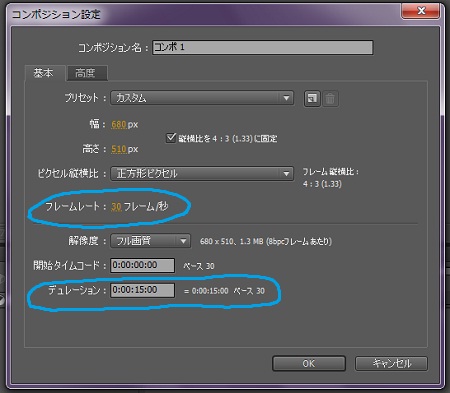
Task: Open the 解像度 dropdown showing フル画質
Action: point(151,241)
